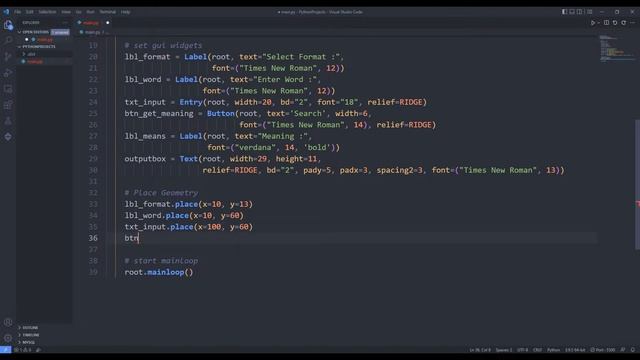The image size is (640, 360).
Task: Run the Python file with the play icon
Action: [593, 23]
